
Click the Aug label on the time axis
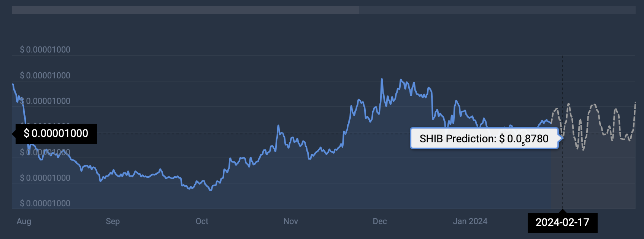[x=24, y=221]
